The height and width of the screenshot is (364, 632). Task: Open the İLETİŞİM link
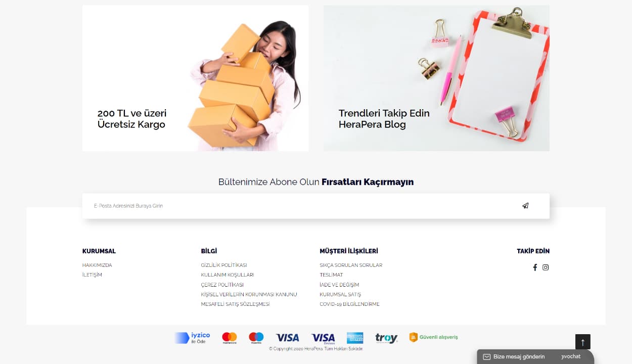pos(92,275)
